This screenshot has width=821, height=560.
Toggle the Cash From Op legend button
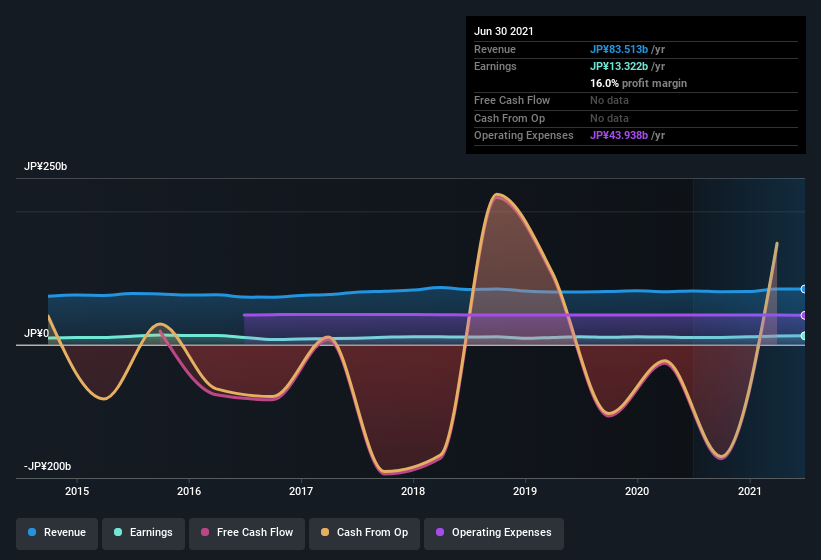tap(364, 533)
